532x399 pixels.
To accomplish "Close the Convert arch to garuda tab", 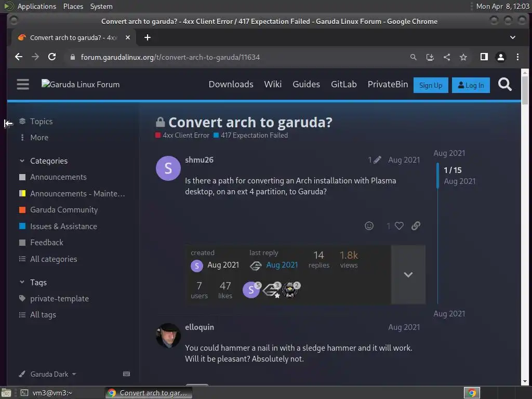I will point(128,37).
